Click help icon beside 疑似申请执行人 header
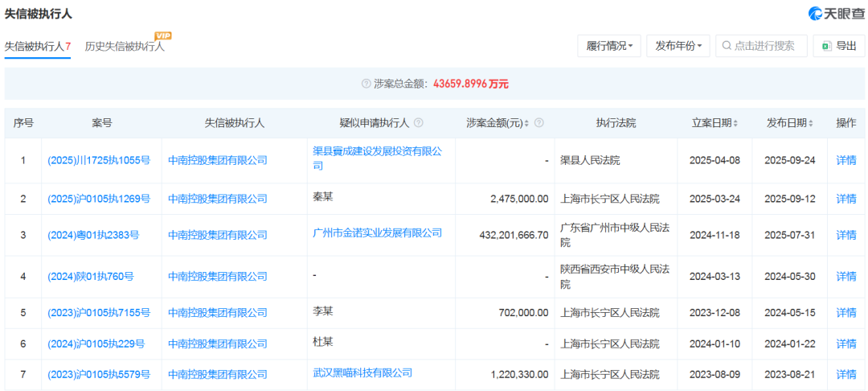The image size is (868, 391). point(419,123)
